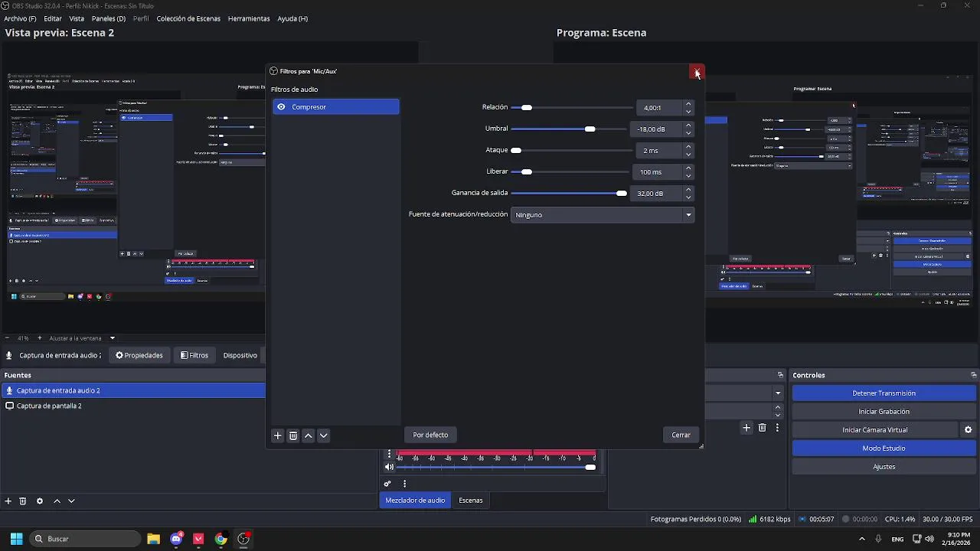
Task: Click the Por defecto button
Action: coord(430,435)
